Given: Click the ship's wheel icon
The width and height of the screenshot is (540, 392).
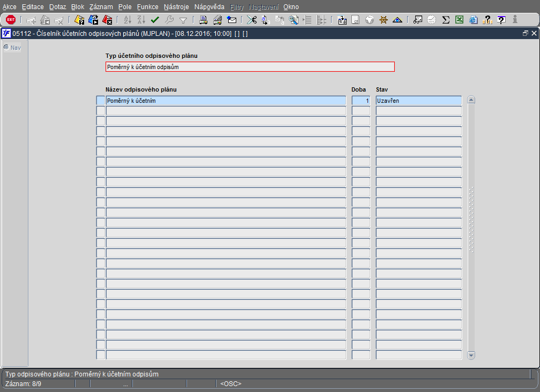Looking at the screenshot, I should 383,20.
